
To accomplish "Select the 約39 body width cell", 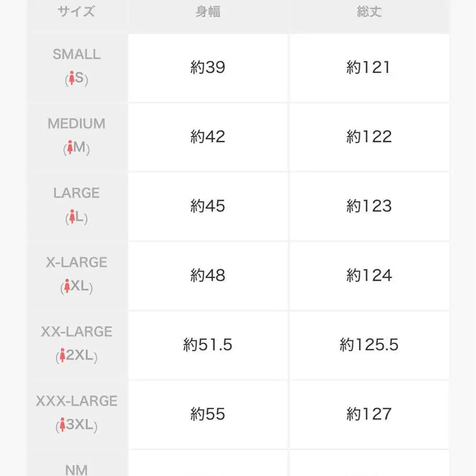I will pyautogui.click(x=208, y=68).
